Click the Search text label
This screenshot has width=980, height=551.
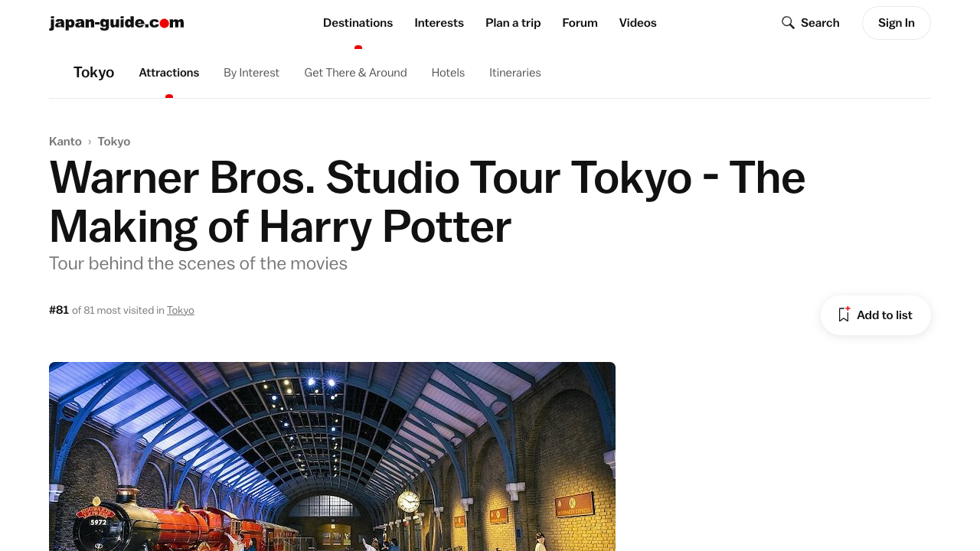tap(820, 23)
